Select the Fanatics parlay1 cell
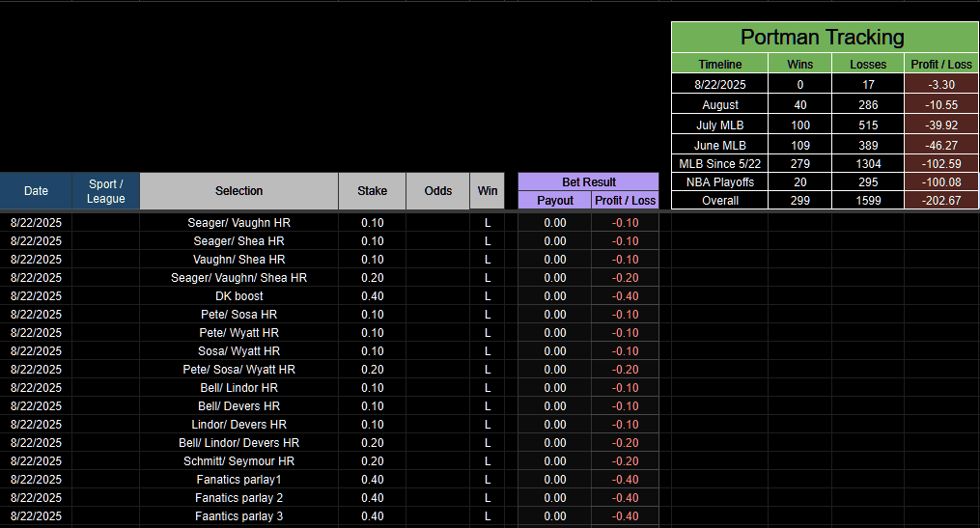The image size is (980, 528). (238, 479)
